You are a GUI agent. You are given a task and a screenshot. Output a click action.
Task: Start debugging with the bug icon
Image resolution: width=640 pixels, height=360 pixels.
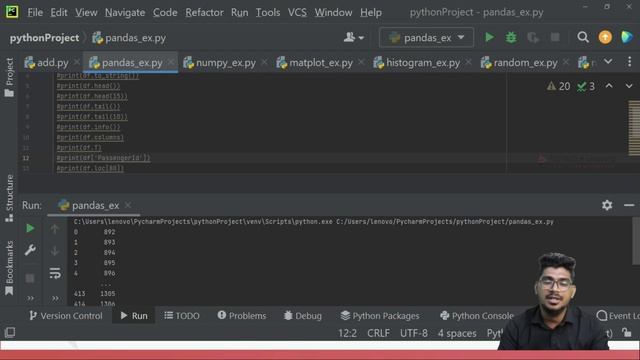(x=511, y=38)
